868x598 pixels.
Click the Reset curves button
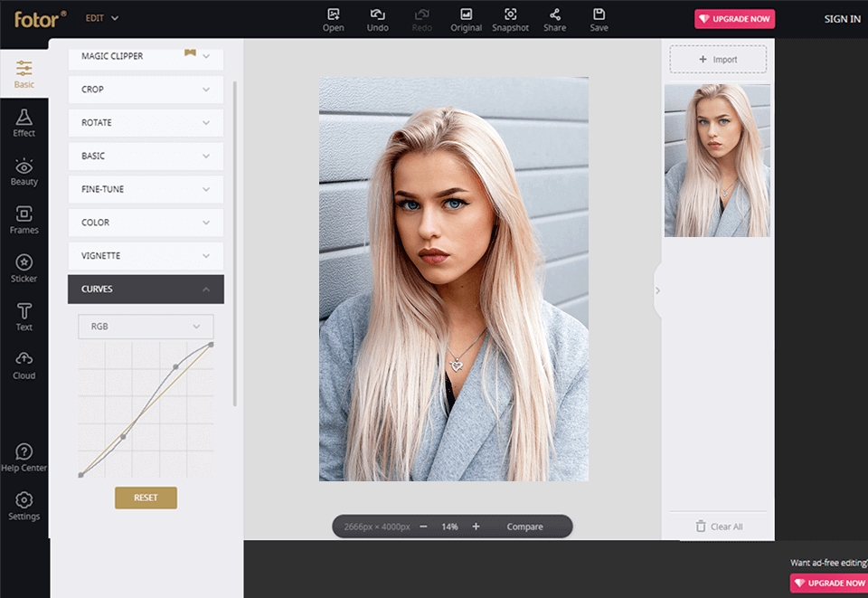coord(146,498)
